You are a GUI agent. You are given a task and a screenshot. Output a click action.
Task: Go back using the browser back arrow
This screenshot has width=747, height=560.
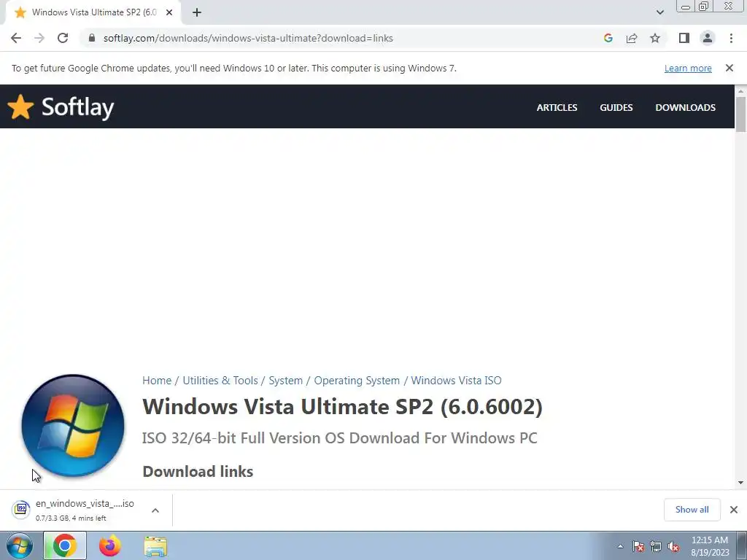point(16,38)
